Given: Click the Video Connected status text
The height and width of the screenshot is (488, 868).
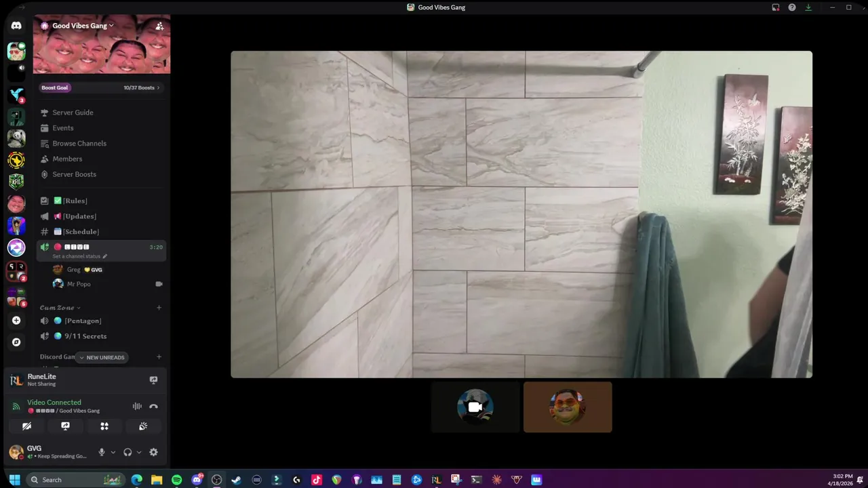Looking at the screenshot, I should (x=54, y=403).
